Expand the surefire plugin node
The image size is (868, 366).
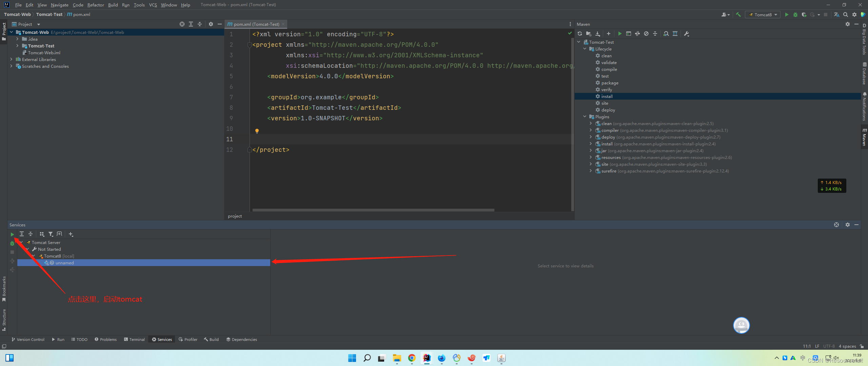tap(591, 171)
